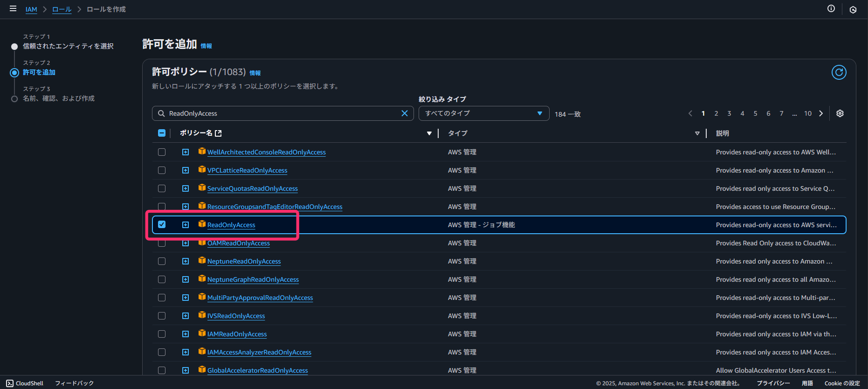Click 情報 link beside 許可ポリシー
The image size is (868, 389).
pyautogui.click(x=255, y=73)
